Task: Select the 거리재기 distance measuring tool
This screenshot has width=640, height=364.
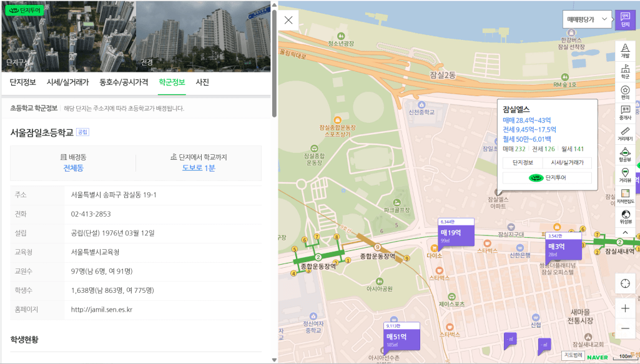Action: coord(625,134)
